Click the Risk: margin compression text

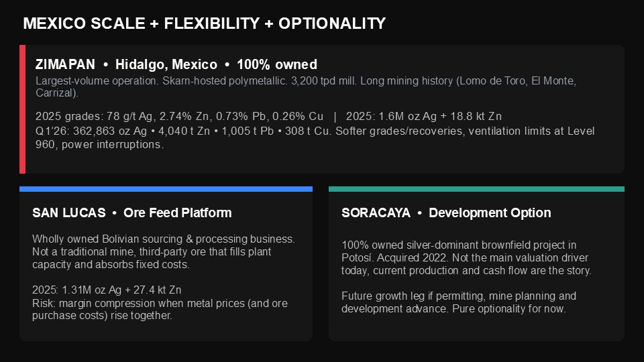pyautogui.click(x=160, y=309)
